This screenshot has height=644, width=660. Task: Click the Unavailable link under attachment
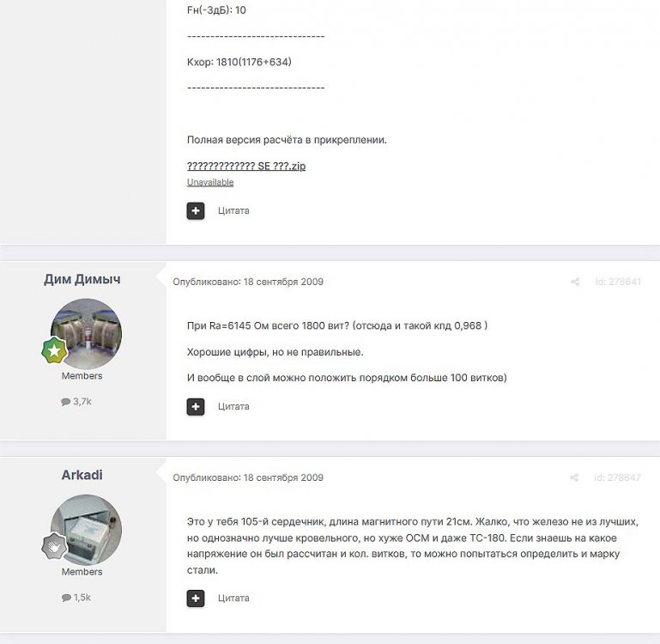tap(210, 182)
